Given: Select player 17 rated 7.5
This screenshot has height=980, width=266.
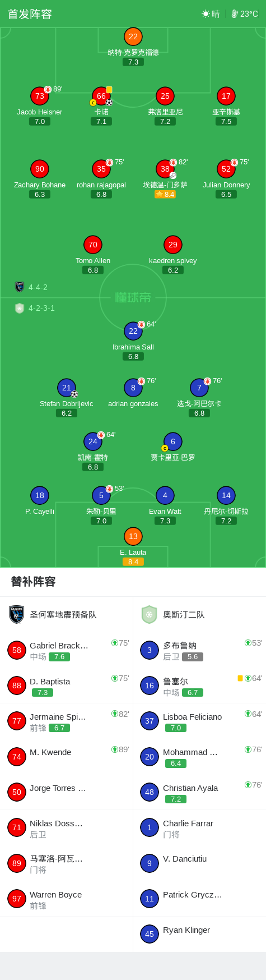Looking at the screenshot, I should (226, 96).
